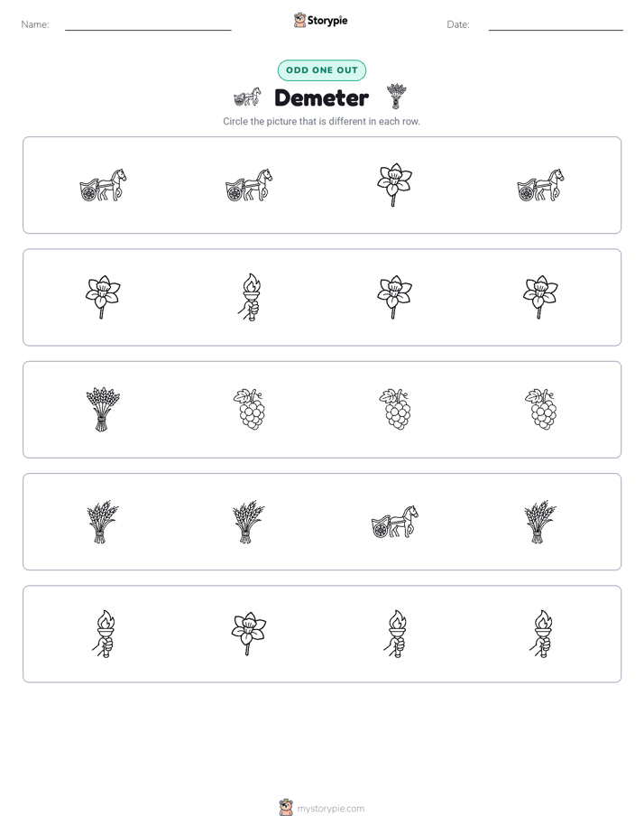Select the torch picture in row two

click(x=248, y=297)
